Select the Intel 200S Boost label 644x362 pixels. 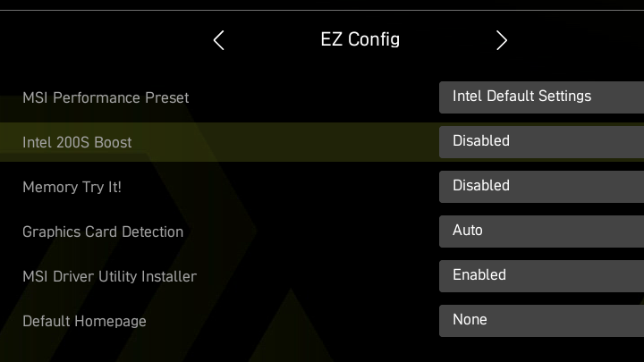[x=77, y=142]
